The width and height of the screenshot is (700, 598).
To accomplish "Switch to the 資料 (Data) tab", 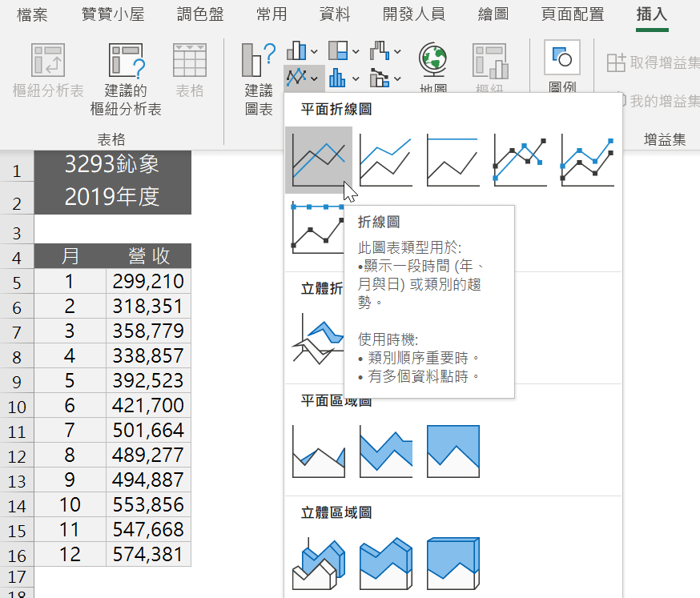I will pyautogui.click(x=335, y=14).
